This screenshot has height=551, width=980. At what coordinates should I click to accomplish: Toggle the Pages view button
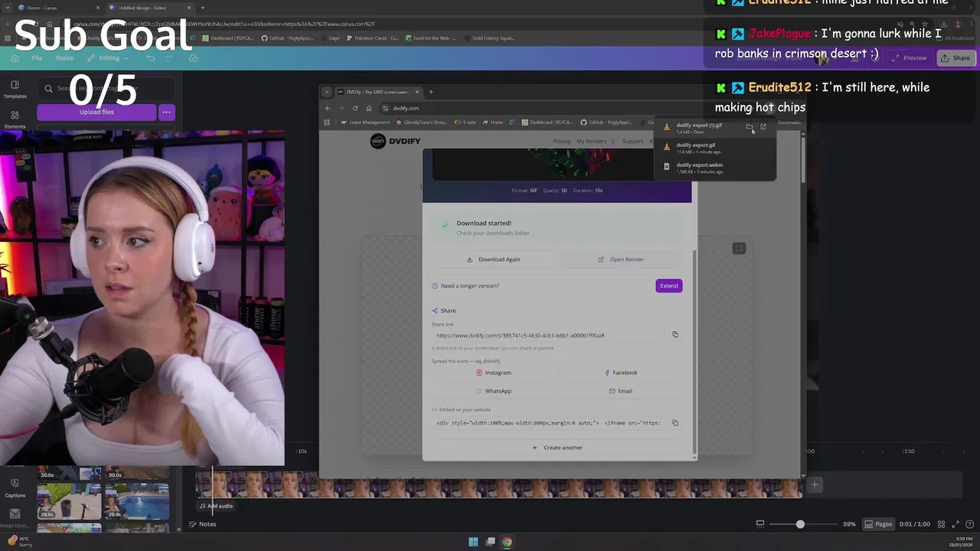pyautogui.click(x=878, y=524)
